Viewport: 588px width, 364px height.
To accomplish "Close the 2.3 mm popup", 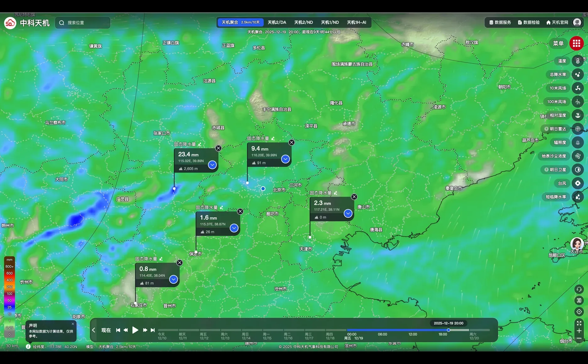I will click(x=354, y=197).
